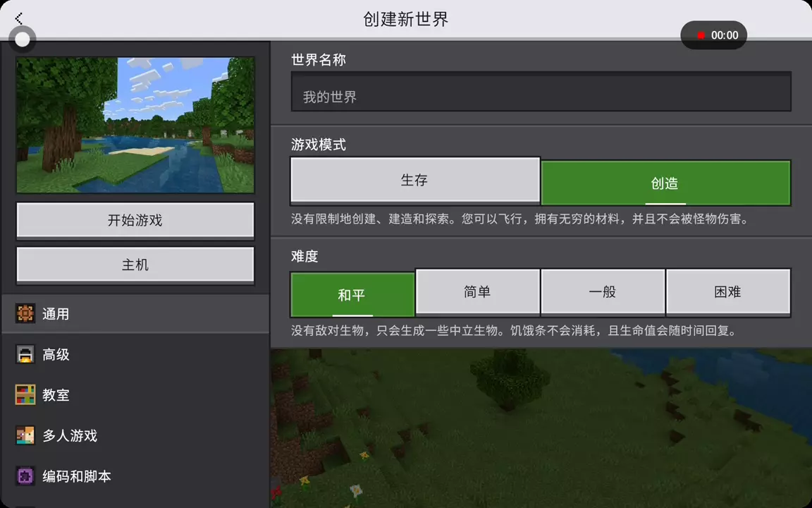This screenshot has height=508, width=812.
Task: Tap the floating white circle assistive button
Action: (23, 40)
